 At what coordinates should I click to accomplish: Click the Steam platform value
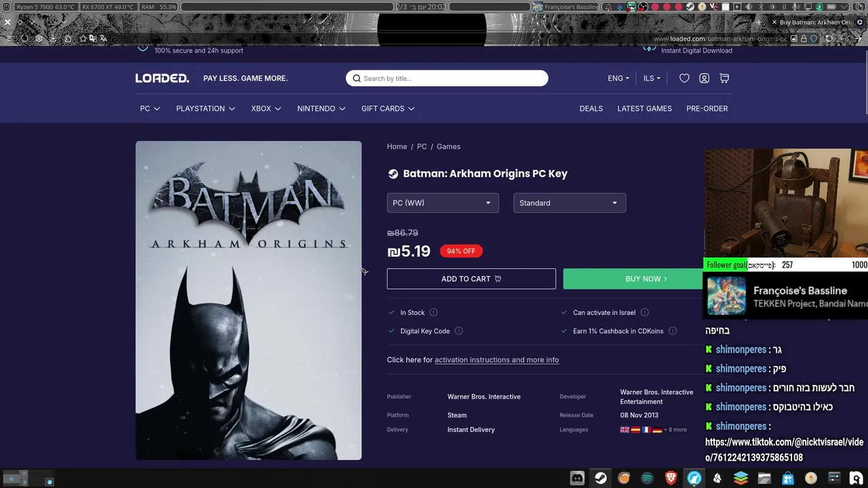(457, 415)
